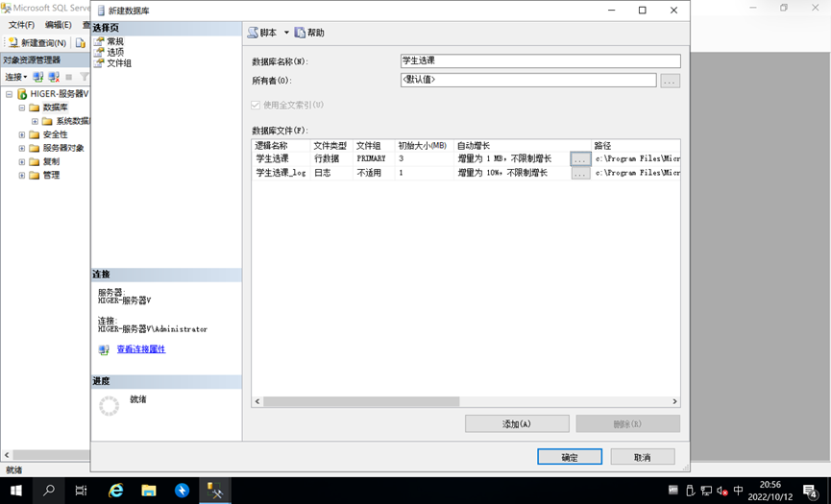Viewport: 831px width, 504px height.
Task: Click the volume icon in system tray
Action: (x=721, y=491)
